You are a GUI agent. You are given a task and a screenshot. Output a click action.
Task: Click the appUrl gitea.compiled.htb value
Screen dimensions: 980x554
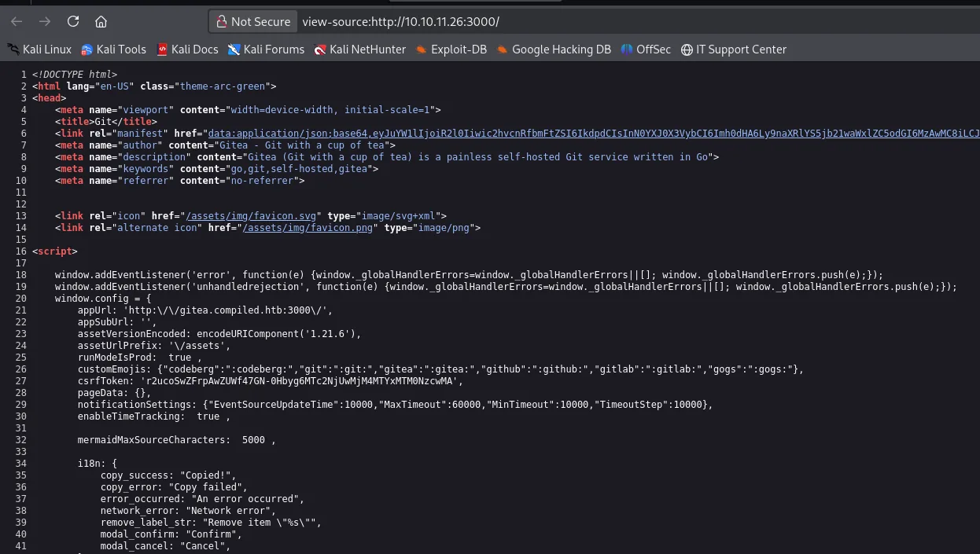(224, 310)
